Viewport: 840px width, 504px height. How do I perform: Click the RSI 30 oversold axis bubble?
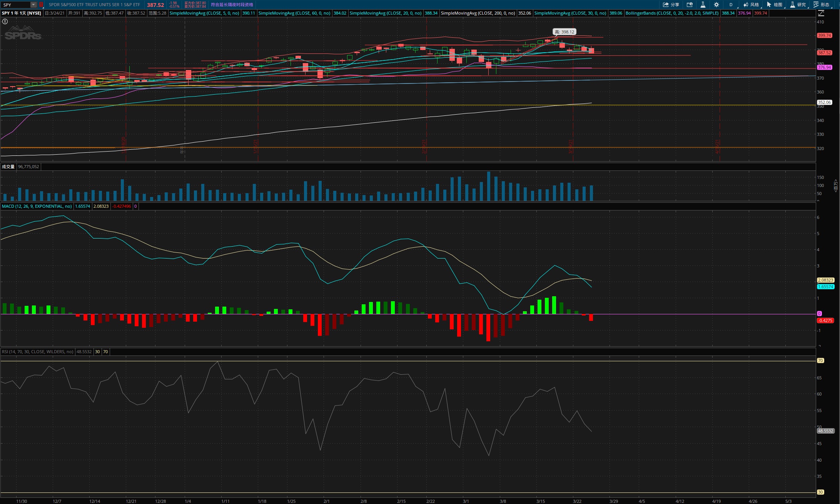[820, 492]
